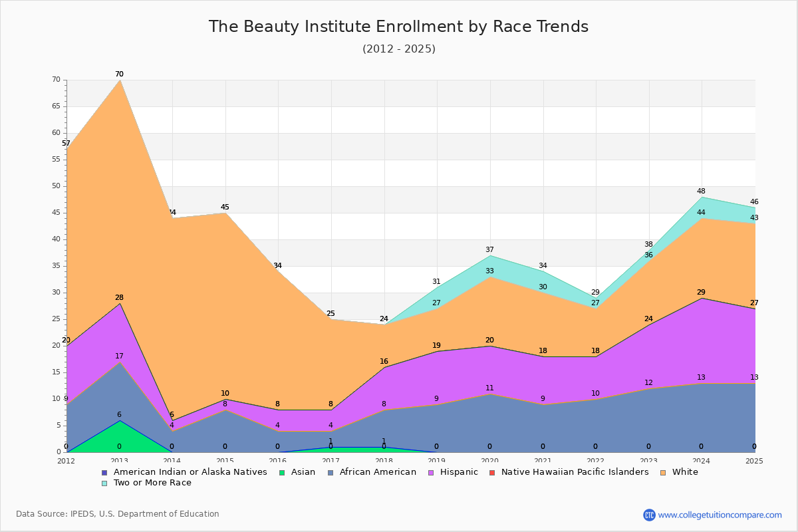Click the 2022 total value label 29

pos(595,293)
